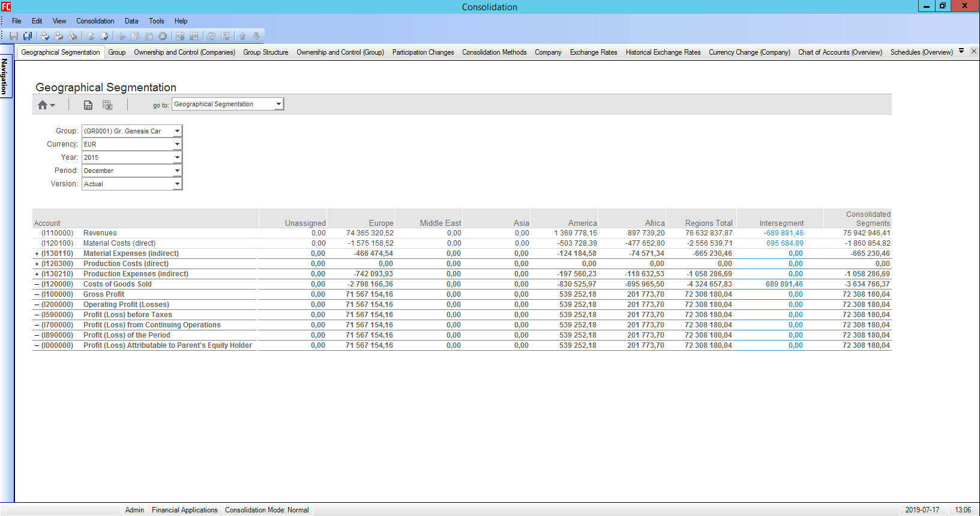This screenshot has height=516, width=980.
Task: Click the document icon with the blue checkmark
Action: (x=104, y=36)
